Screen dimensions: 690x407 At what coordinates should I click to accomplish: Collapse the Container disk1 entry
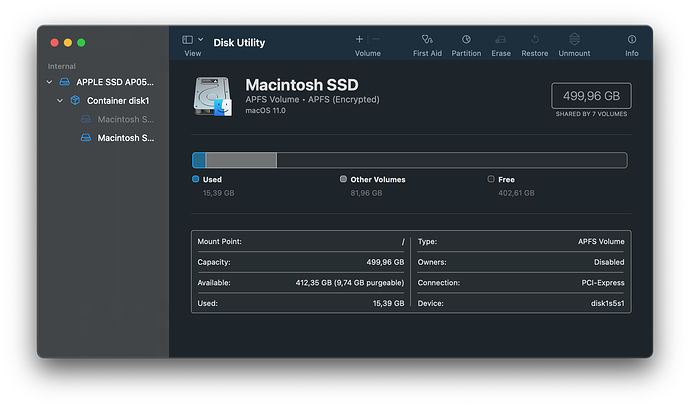tap(60, 101)
